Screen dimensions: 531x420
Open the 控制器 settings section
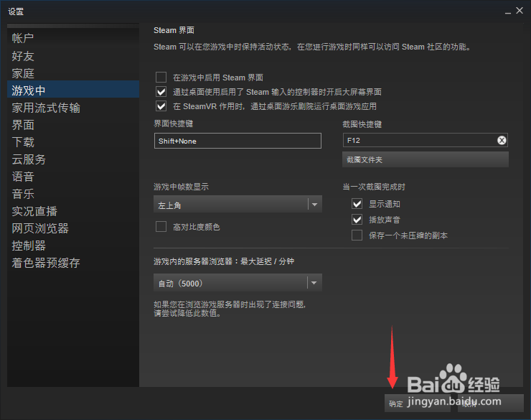[x=73, y=246]
